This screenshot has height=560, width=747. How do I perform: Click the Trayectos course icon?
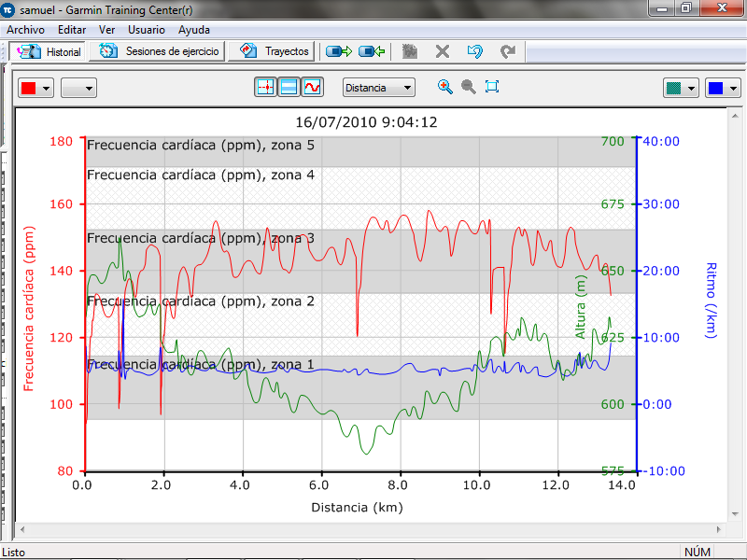(247, 50)
